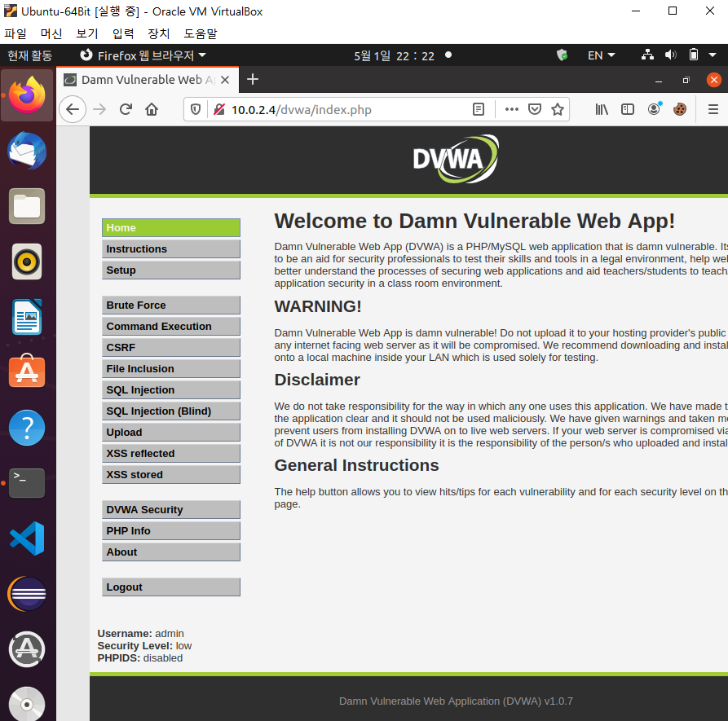Open Software Updater from the dock

click(x=27, y=649)
